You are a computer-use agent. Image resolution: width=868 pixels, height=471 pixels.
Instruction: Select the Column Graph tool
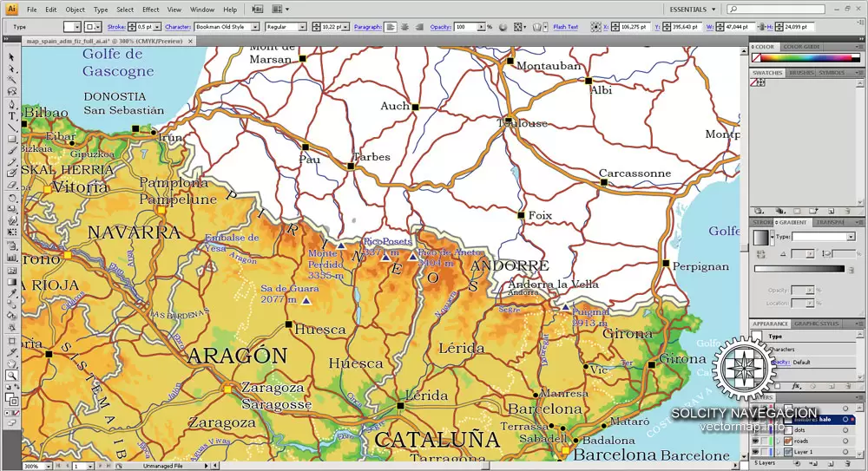(11, 258)
